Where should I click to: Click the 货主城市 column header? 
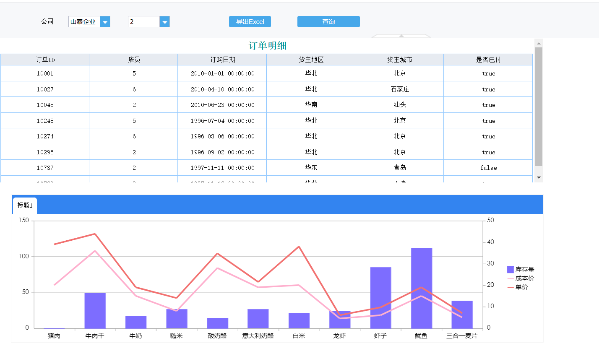(399, 60)
